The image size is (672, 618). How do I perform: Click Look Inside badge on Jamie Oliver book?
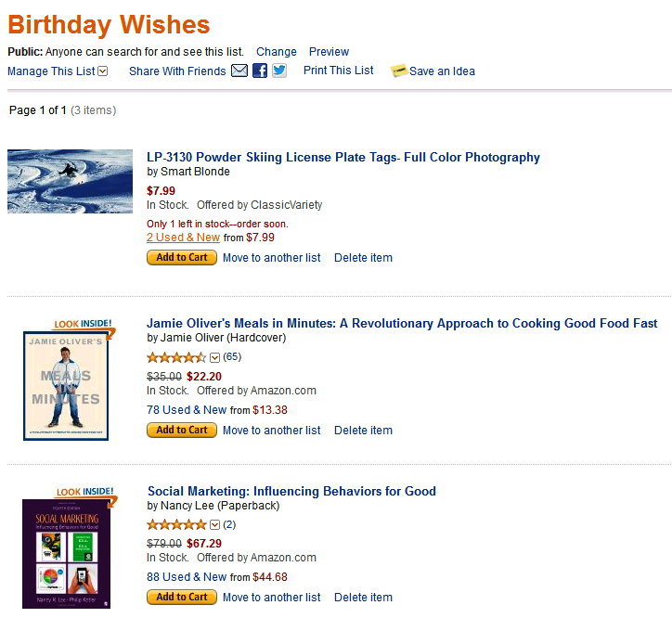pos(84,325)
